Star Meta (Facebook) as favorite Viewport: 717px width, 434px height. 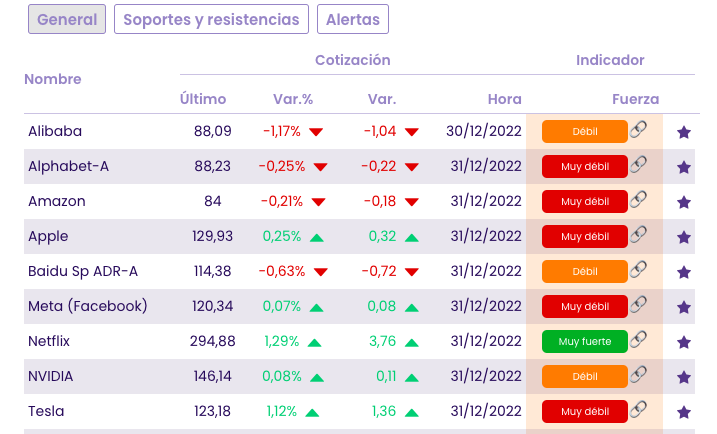[684, 307]
